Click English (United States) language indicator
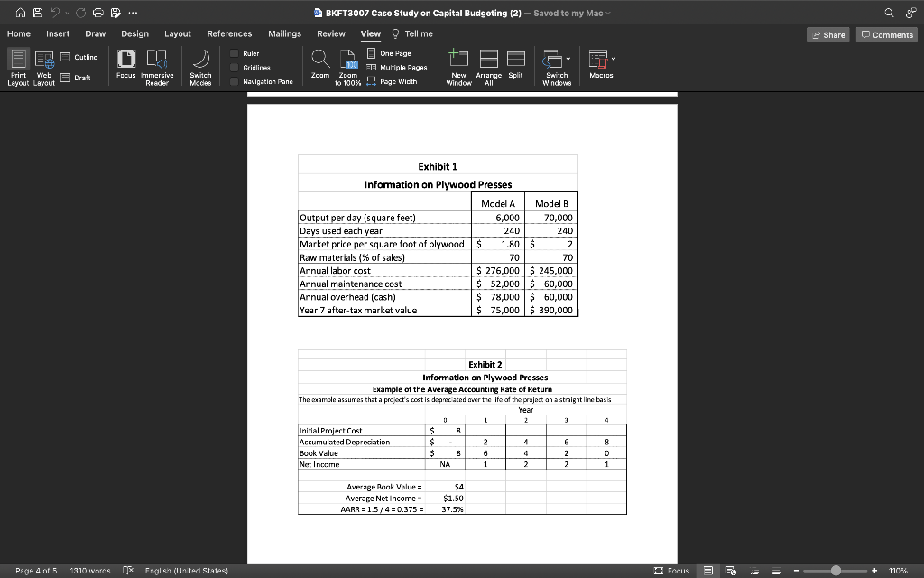924x578 pixels. pos(187,571)
